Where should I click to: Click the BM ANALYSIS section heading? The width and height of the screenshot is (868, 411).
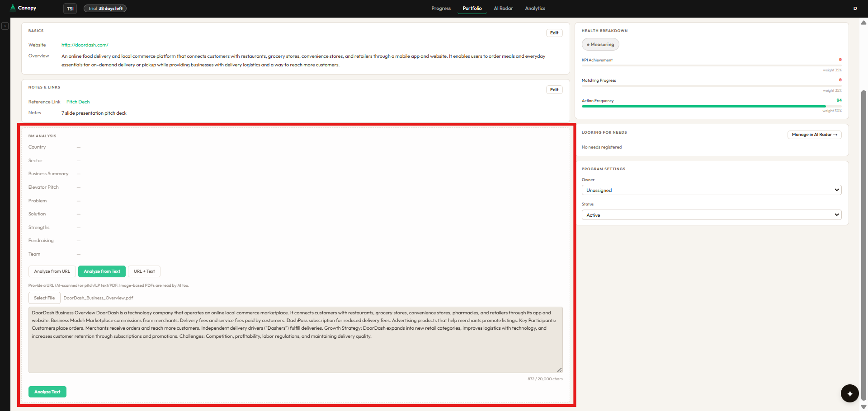pyautogui.click(x=42, y=136)
